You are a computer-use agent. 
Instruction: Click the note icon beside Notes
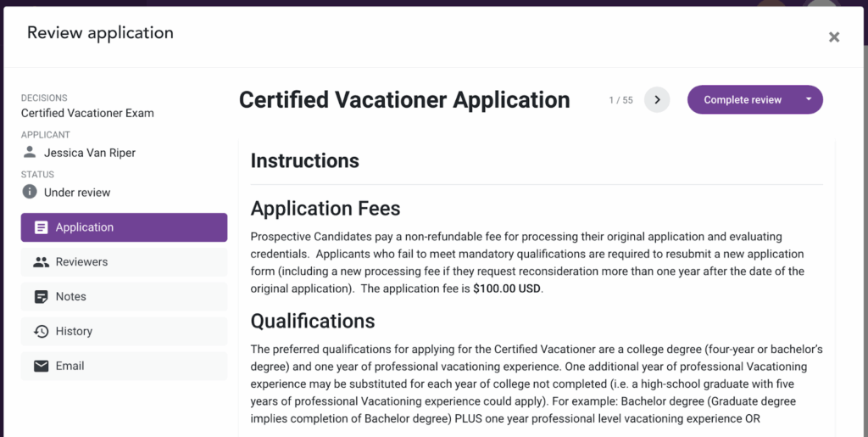point(41,297)
